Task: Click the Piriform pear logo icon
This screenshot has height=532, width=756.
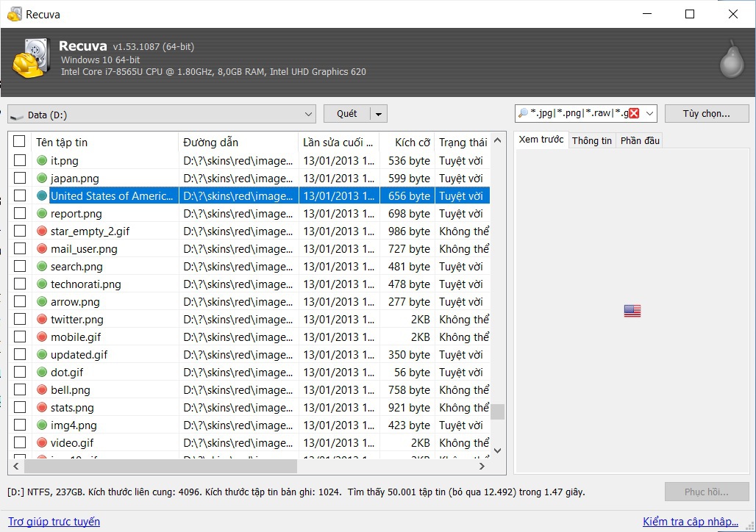Action: click(730, 60)
